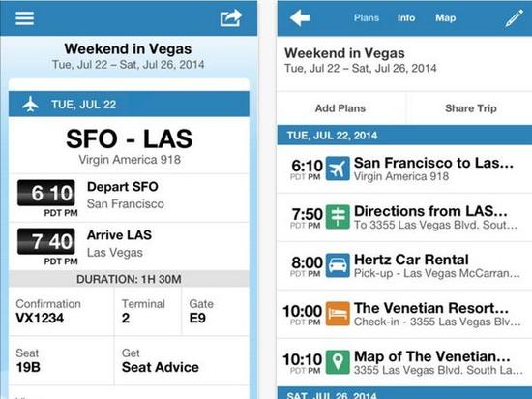
Task: Tap the orange hotel bed icon
Action: (338, 314)
